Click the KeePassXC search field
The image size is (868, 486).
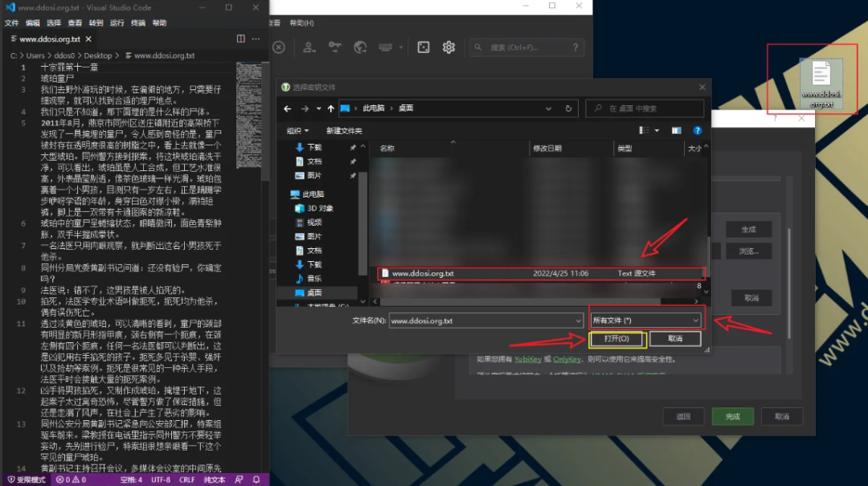point(526,47)
